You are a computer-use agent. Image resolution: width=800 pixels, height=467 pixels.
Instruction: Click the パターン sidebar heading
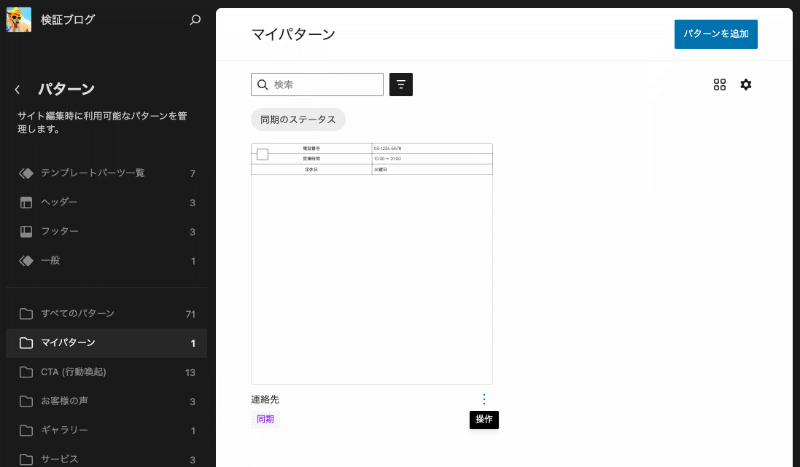tap(66, 89)
